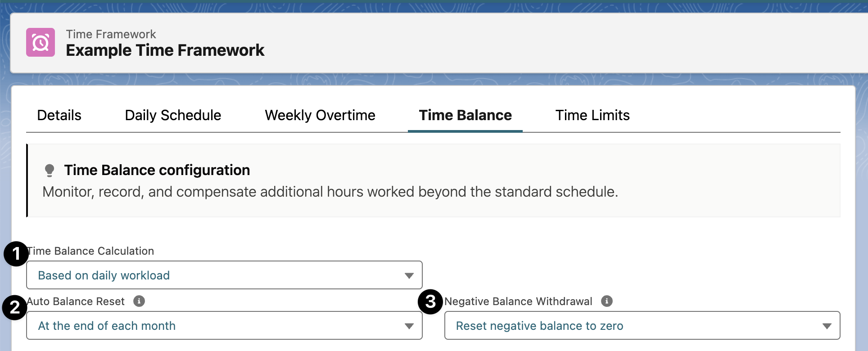Switch to the Details tab

coord(59,115)
